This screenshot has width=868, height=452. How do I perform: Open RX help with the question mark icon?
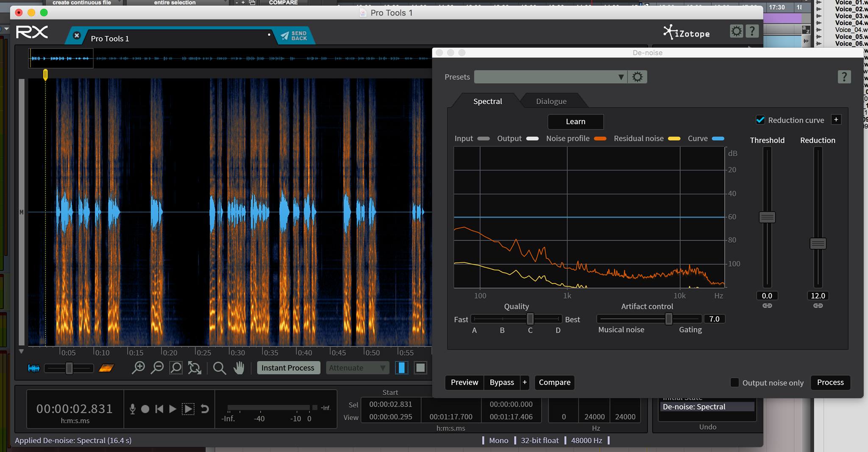752,31
